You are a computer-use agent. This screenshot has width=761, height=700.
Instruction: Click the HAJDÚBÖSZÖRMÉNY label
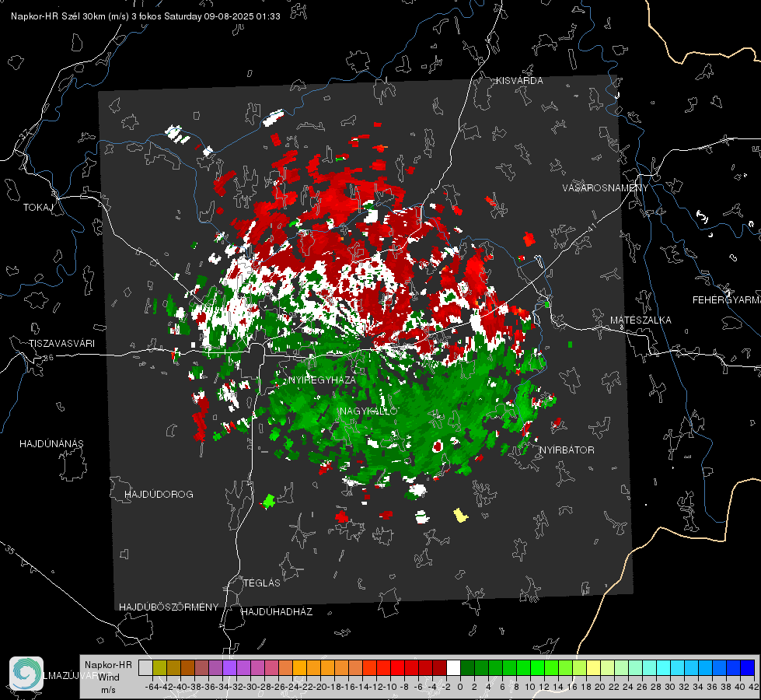pos(169,607)
